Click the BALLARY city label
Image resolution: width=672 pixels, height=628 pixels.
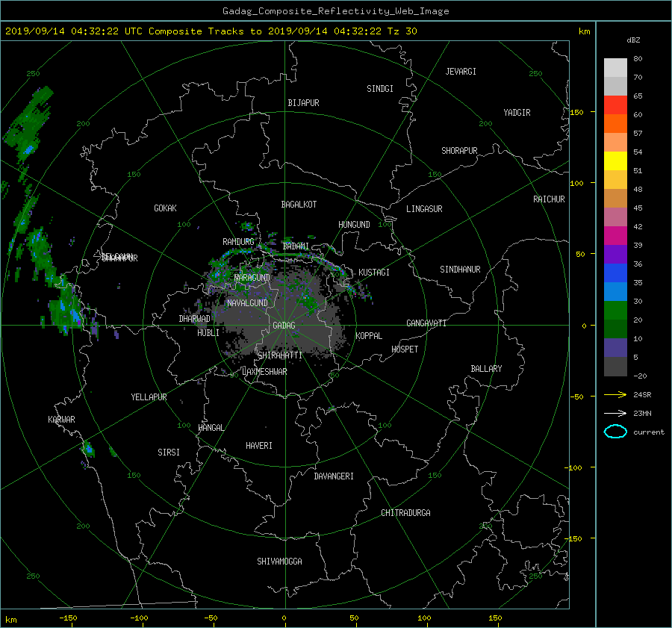pyautogui.click(x=486, y=369)
